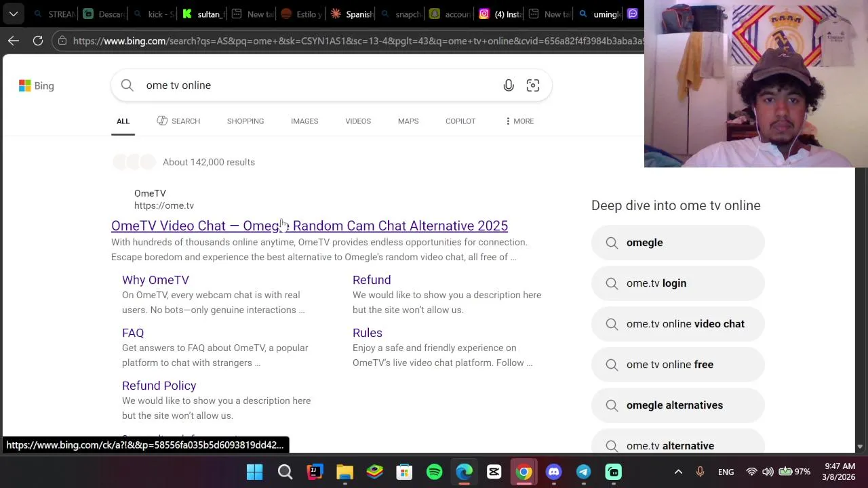Image resolution: width=868 pixels, height=488 pixels.
Task: Open IntelliJ IDEA from the taskbar
Action: tap(315, 472)
